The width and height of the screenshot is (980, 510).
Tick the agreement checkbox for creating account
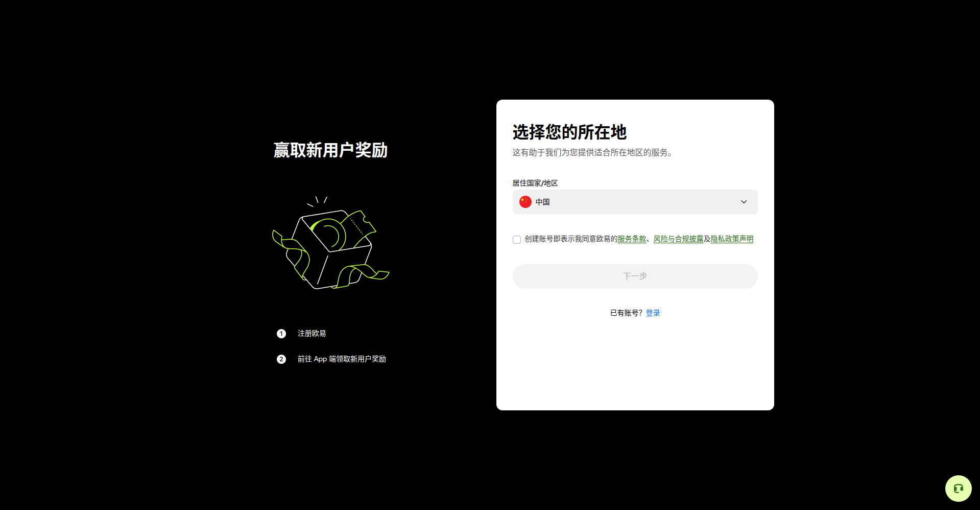click(517, 240)
